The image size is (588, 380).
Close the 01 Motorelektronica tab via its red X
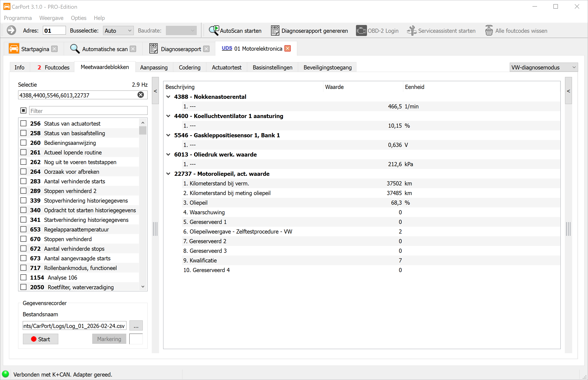(288, 48)
